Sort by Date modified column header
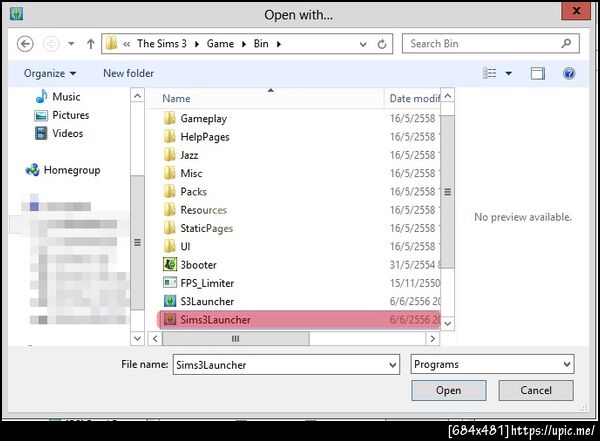600x441 pixels. pyautogui.click(x=415, y=98)
